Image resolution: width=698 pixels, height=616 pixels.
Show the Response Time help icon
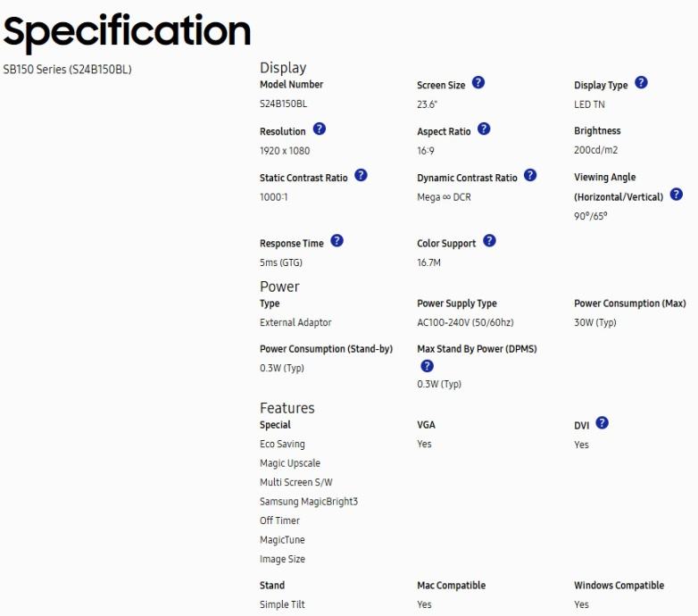pyautogui.click(x=337, y=241)
